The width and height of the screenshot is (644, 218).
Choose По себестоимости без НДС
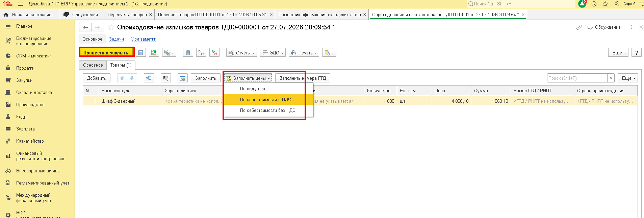click(269, 110)
